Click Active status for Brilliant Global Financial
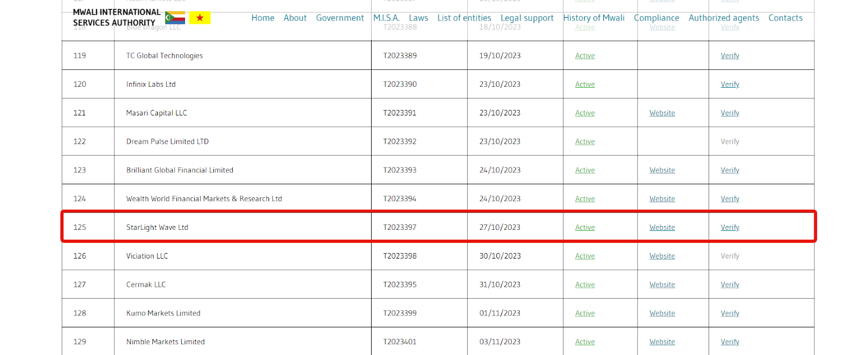The width and height of the screenshot is (868, 355). point(585,170)
